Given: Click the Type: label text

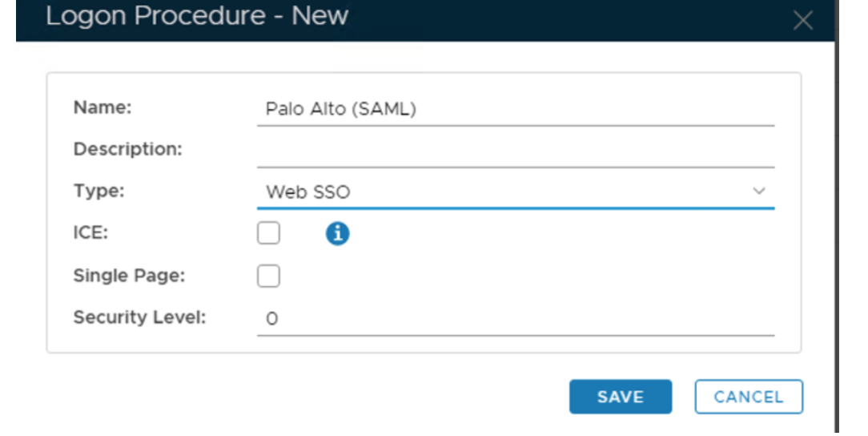Looking at the screenshot, I should (98, 191).
